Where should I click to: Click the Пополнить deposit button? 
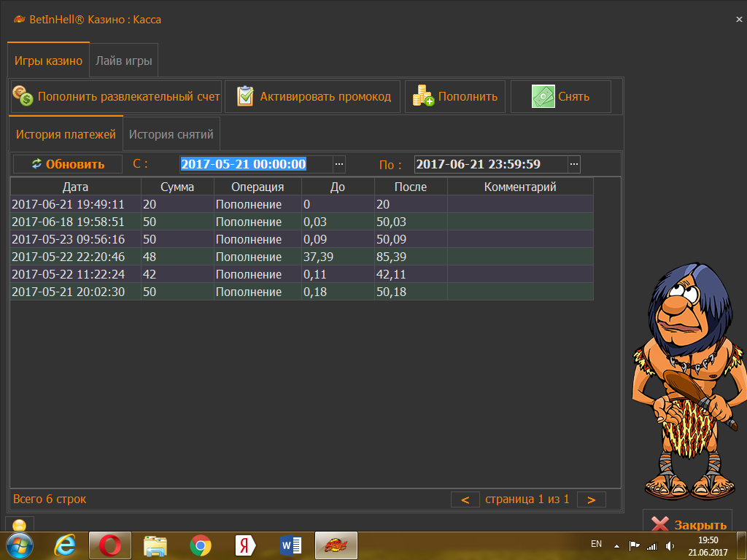pos(455,96)
